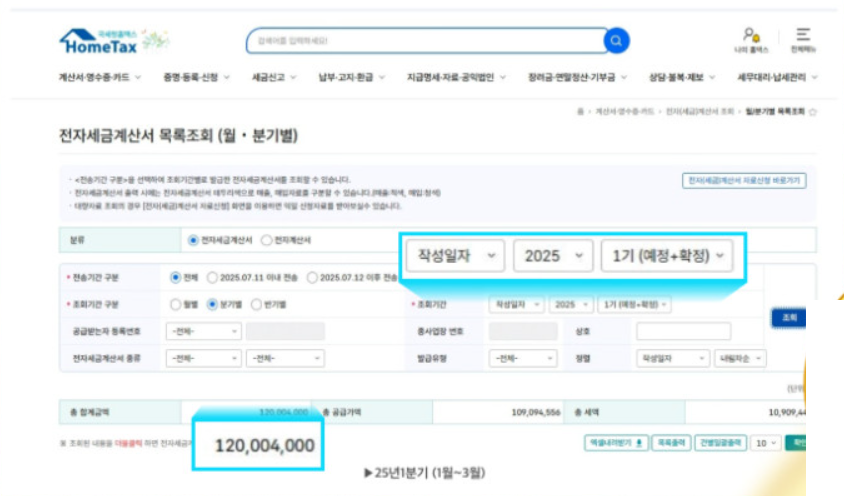Open 장려금·연말정산·기부금 menu
844x496 pixels.
tap(577, 78)
